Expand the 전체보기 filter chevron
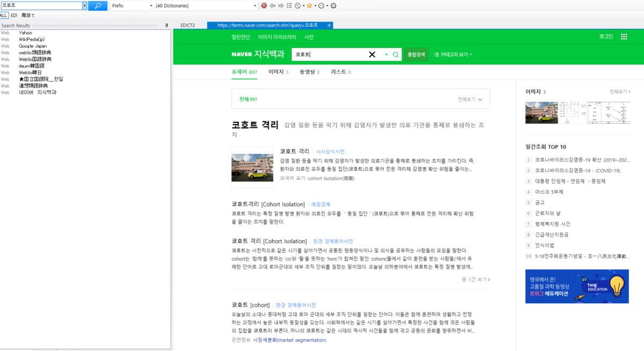This screenshot has width=644, height=351. tap(480, 99)
